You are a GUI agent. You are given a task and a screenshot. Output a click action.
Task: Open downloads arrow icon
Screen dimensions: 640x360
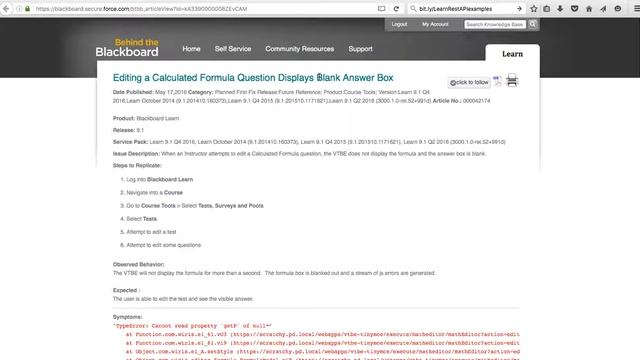560,9
